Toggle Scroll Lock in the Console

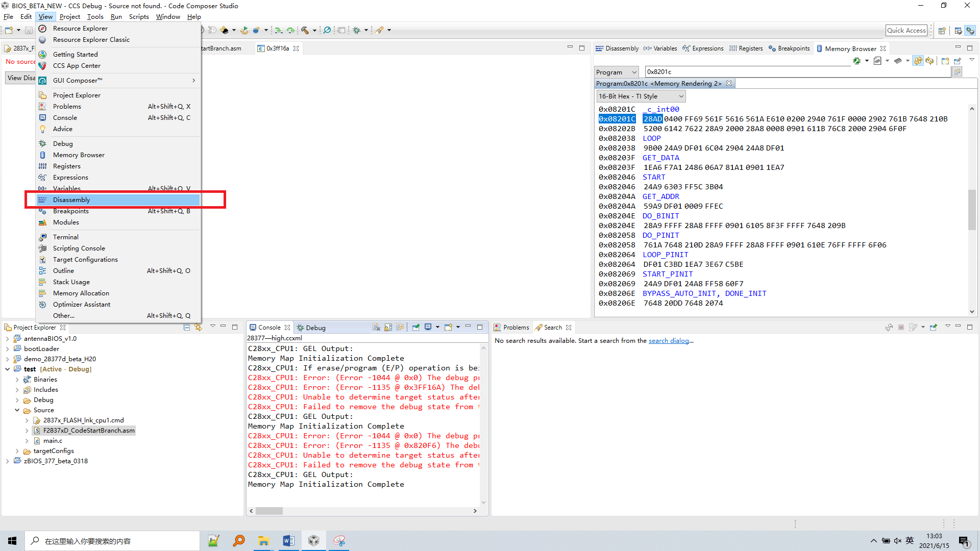pos(388,328)
